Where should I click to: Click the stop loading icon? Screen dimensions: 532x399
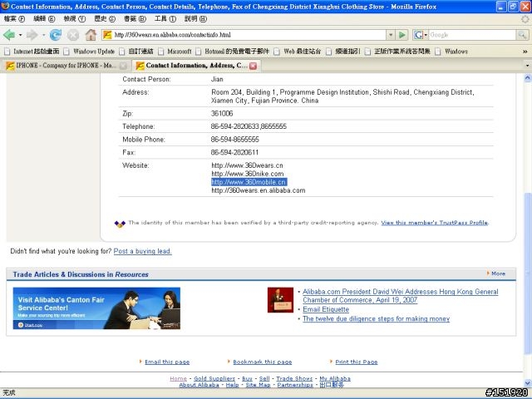point(73,35)
